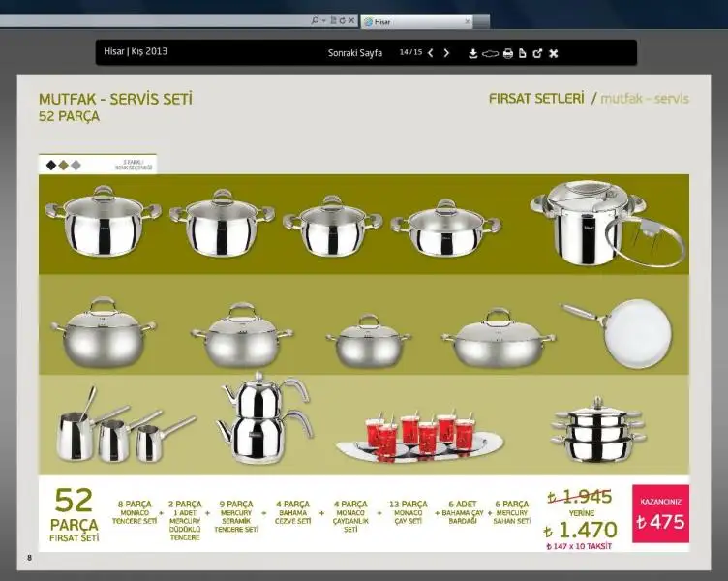The width and height of the screenshot is (728, 581).
Task: Click the 4 PARÇA Monaco Çaydanlık Seti text
Action: (350, 516)
